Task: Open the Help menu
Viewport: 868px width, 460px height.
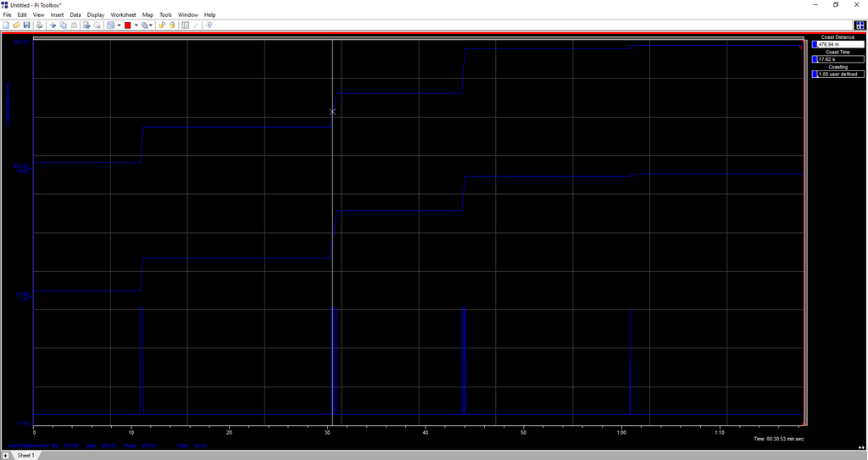Action: coord(210,15)
